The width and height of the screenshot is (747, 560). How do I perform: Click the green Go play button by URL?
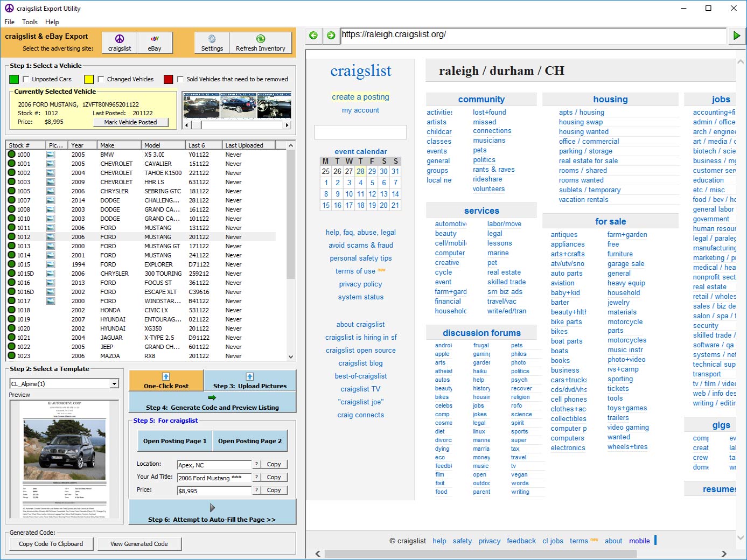pyautogui.click(x=736, y=36)
